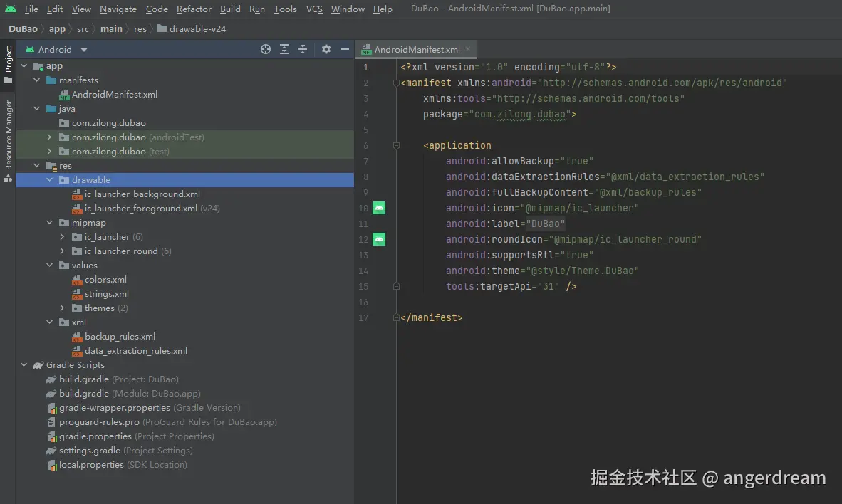Click drawable-v24 breadcrumb
This screenshot has width=842, height=504.
click(x=192, y=29)
